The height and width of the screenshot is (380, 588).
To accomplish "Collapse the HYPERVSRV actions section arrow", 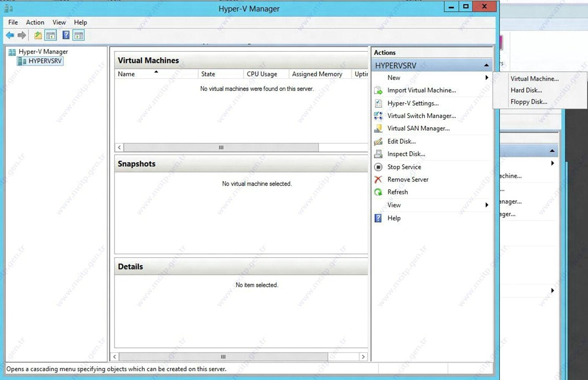I will pyautogui.click(x=486, y=65).
